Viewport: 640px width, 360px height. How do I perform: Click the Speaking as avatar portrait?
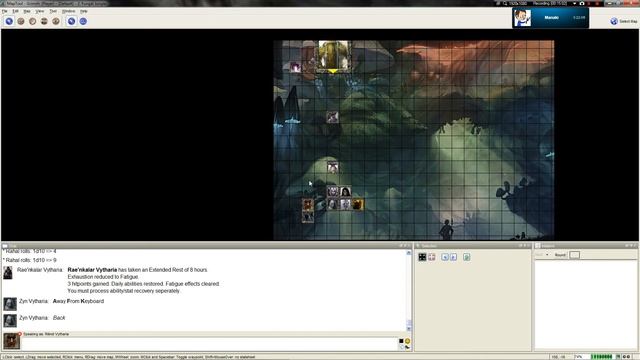(x=11, y=341)
